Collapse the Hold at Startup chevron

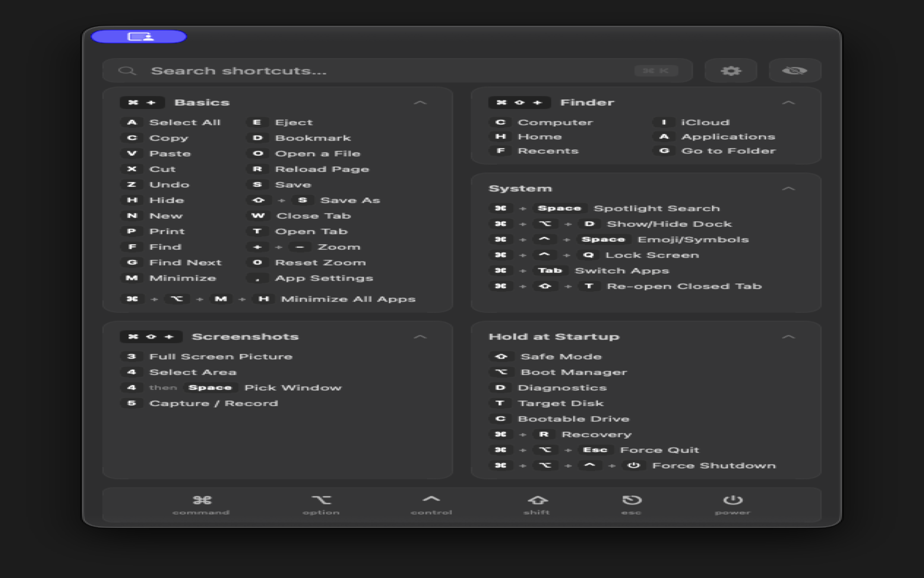click(788, 337)
